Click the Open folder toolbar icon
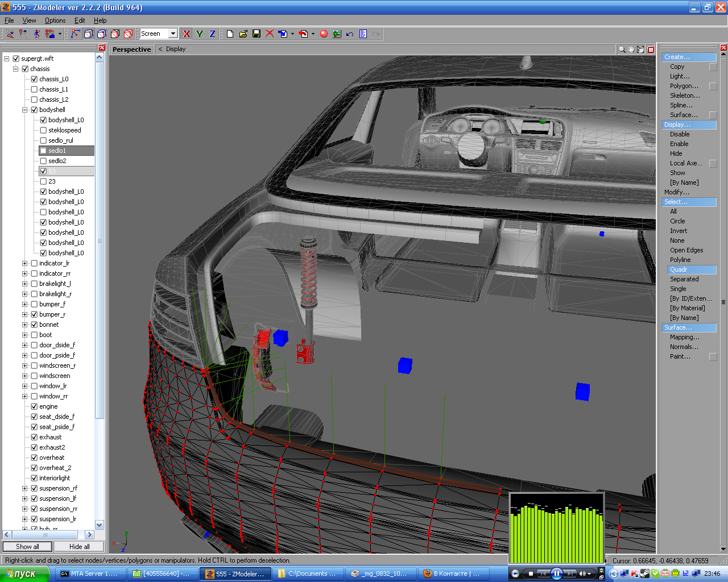728x582 pixels. (x=243, y=34)
